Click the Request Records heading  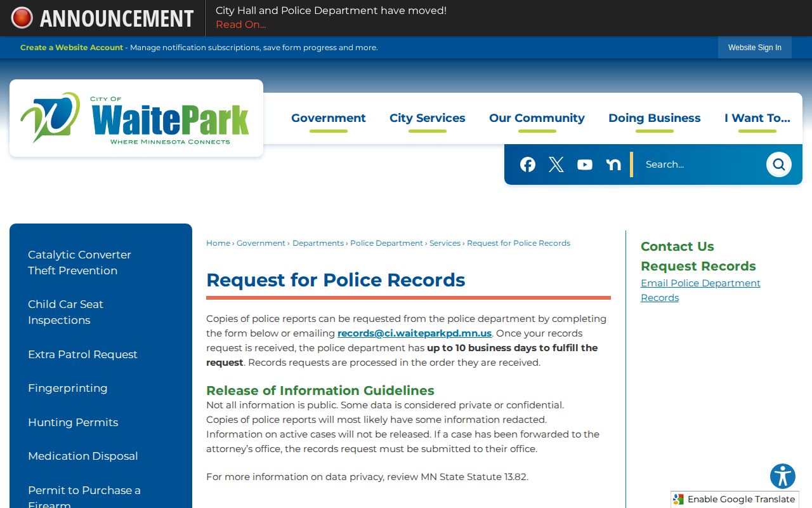point(698,266)
